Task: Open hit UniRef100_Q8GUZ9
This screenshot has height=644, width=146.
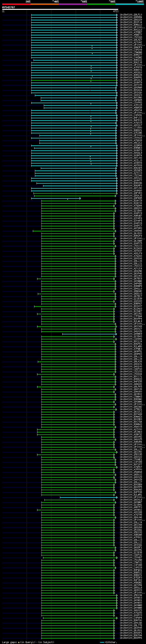Action: 131,20
